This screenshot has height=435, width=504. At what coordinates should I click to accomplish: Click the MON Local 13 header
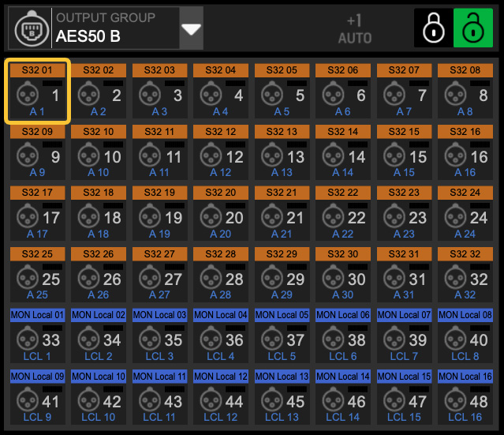(282, 377)
